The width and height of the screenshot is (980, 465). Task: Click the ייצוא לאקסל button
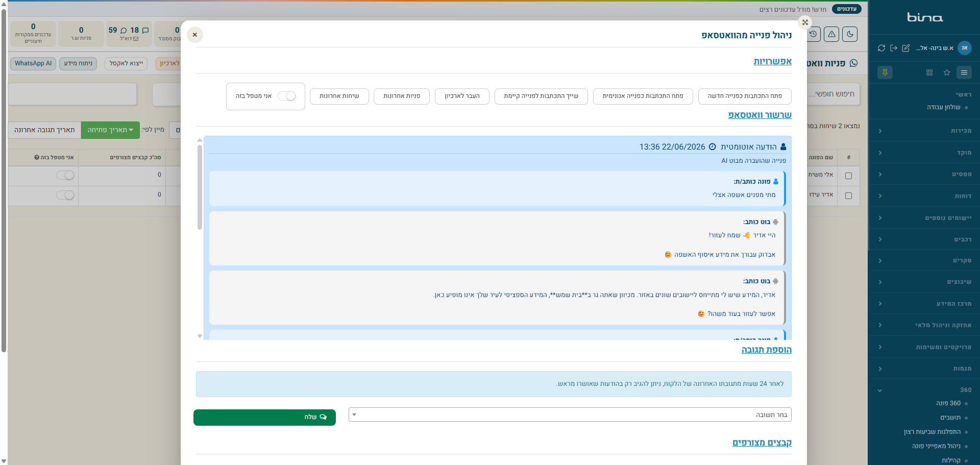[x=126, y=63]
